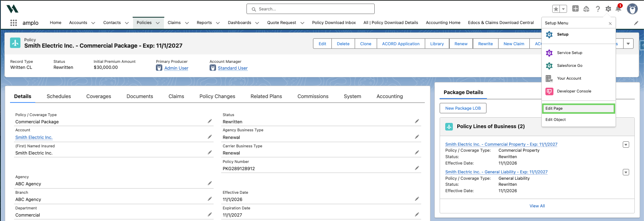
Task: Choose Service Setup in Setup Menu
Action: tap(578, 53)
